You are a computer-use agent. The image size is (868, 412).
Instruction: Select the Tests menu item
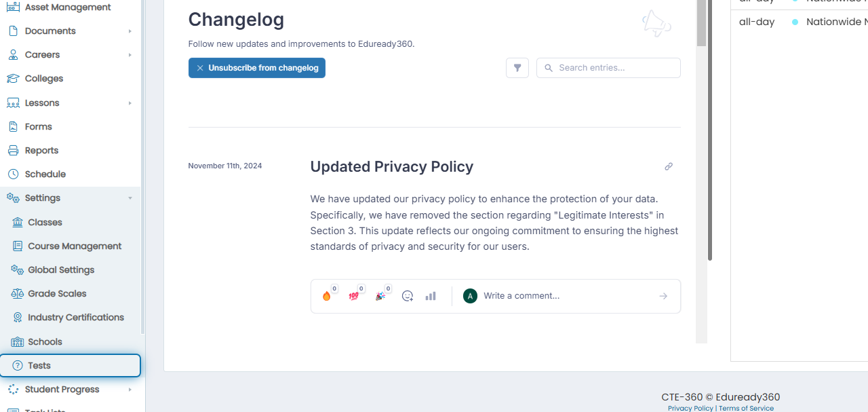coord(71,365)
